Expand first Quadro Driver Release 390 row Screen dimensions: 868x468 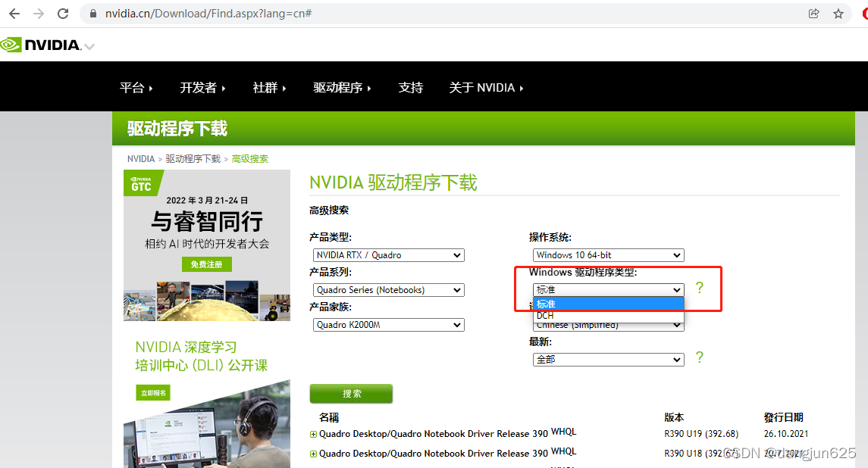(x=313, y=434)
